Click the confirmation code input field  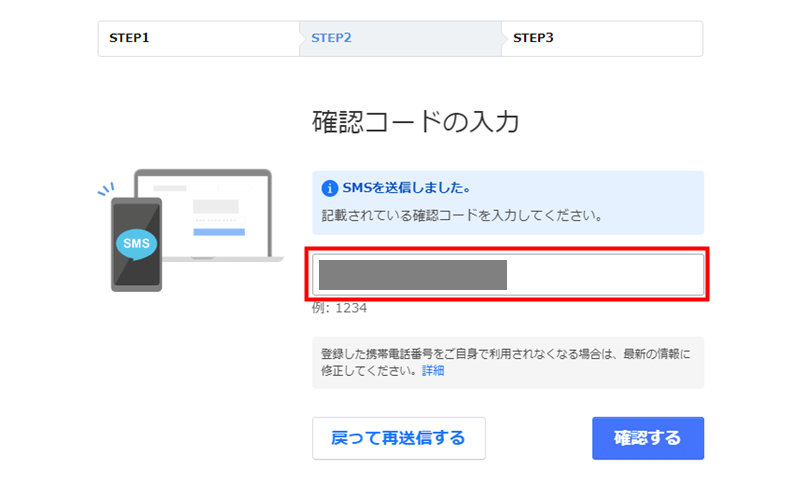[508, 274]
